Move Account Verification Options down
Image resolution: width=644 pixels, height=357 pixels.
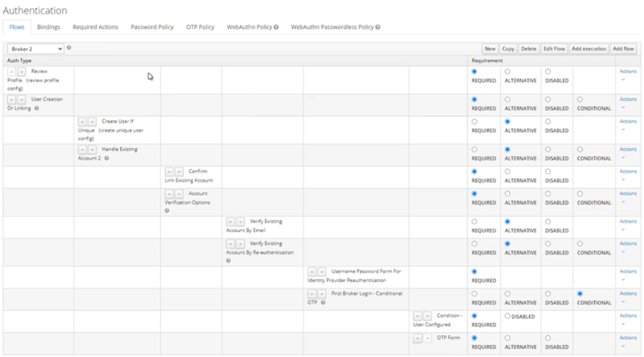(x=179, y=193)
